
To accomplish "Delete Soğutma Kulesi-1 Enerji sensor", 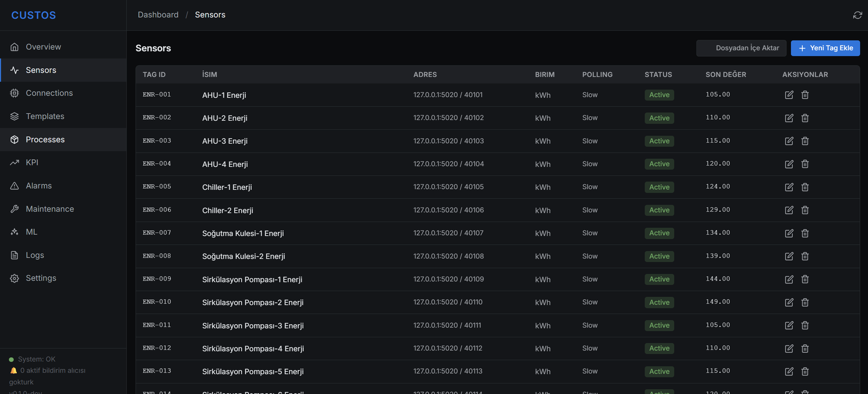I will [805, 233].
